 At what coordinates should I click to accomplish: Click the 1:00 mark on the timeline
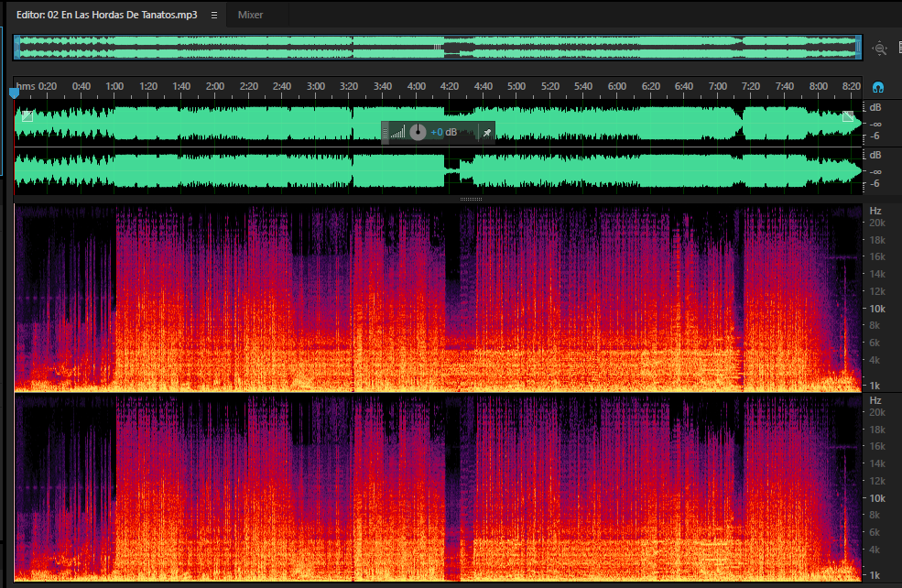[114, 86]
